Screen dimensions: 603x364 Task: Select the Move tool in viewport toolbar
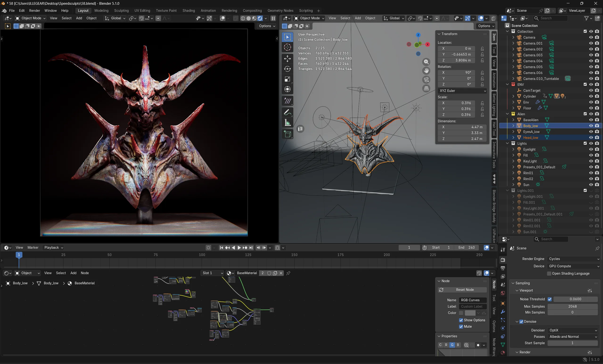(x=287, y=58)
